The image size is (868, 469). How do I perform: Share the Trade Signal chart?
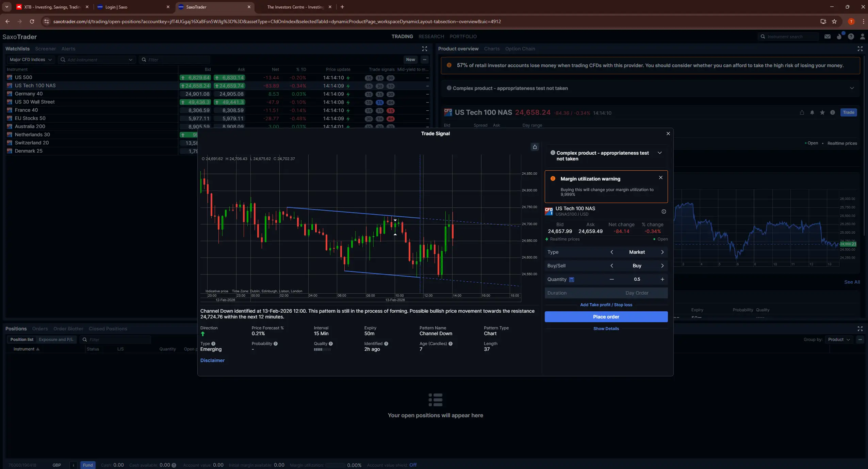coord(535,147)
